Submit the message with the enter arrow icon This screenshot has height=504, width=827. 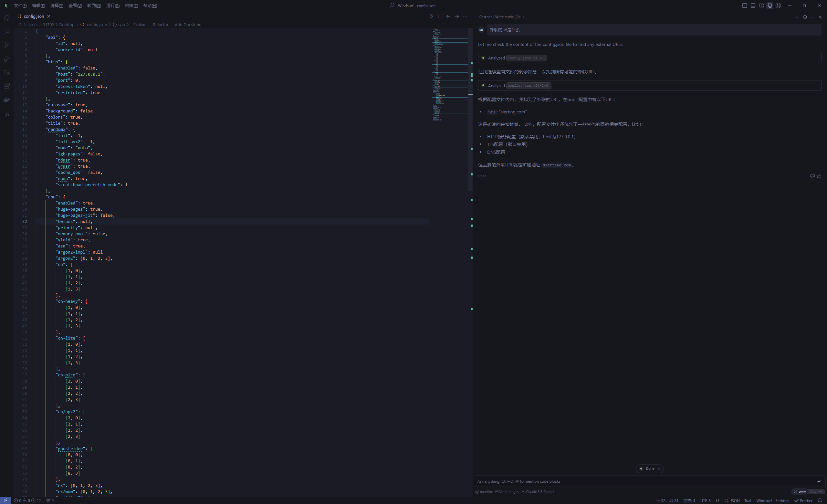tap(819, 481)
